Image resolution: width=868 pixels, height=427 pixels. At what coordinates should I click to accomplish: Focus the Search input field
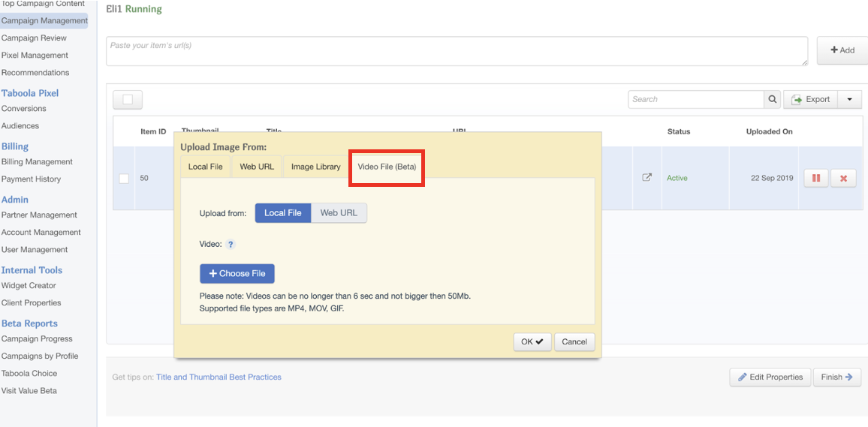[696, 100]
